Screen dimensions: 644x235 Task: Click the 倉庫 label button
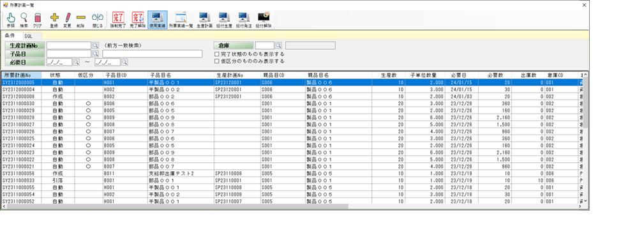[234, 45]
